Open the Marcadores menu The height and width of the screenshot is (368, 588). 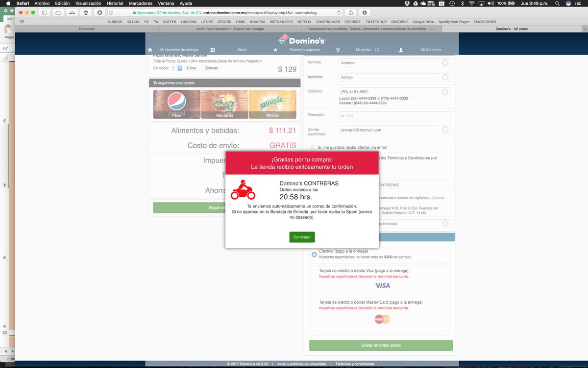(x=141, y=3)
